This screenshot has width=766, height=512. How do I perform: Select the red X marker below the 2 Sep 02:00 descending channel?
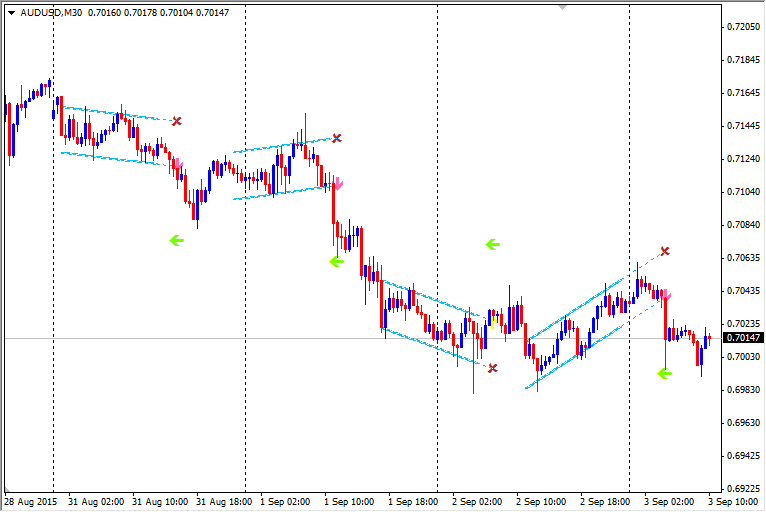pos(492,368)
